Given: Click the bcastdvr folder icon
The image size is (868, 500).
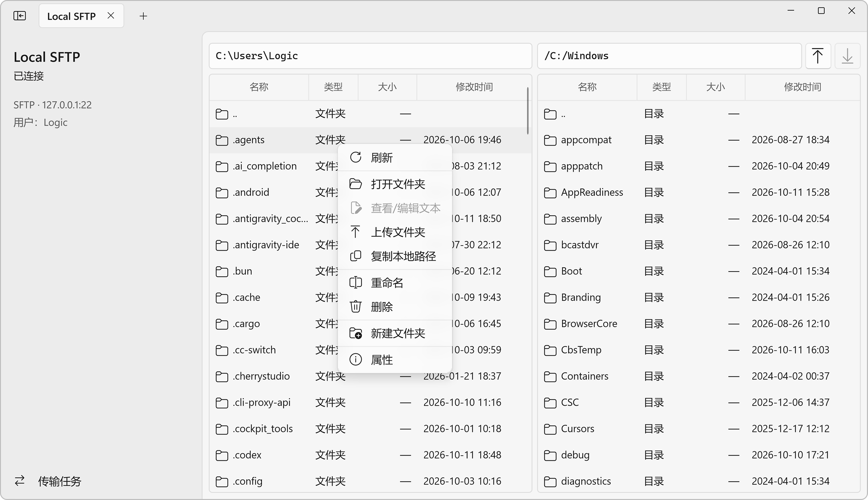Looking at the screenshot, I should [550, 245].
